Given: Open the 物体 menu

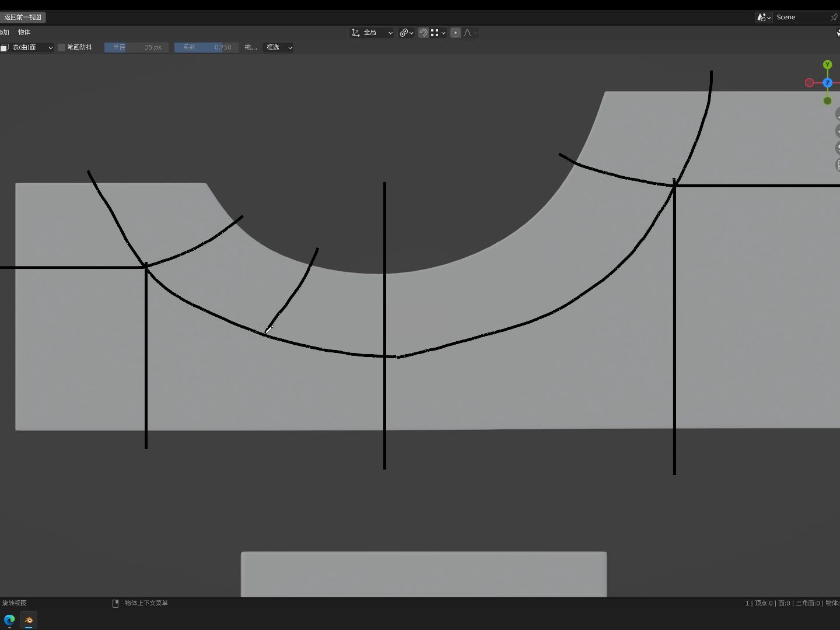Looking at the screenshot, I should 24,33.
